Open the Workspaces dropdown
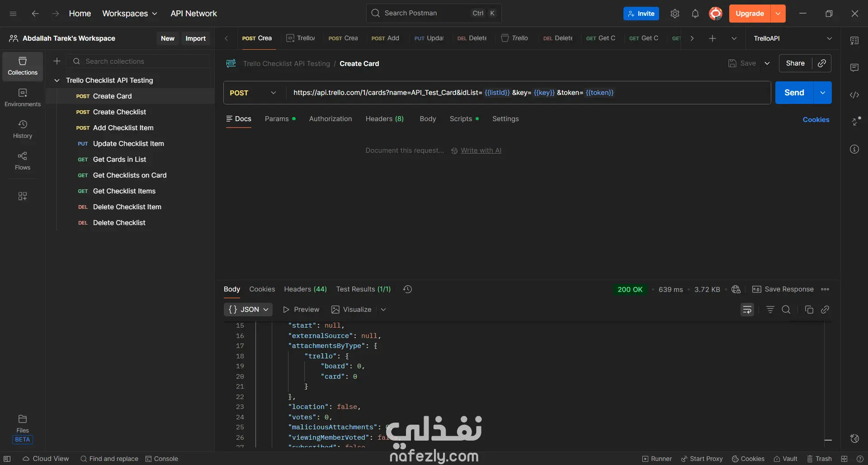This screenshot has width=868, height=465. [x=130, y=14]
